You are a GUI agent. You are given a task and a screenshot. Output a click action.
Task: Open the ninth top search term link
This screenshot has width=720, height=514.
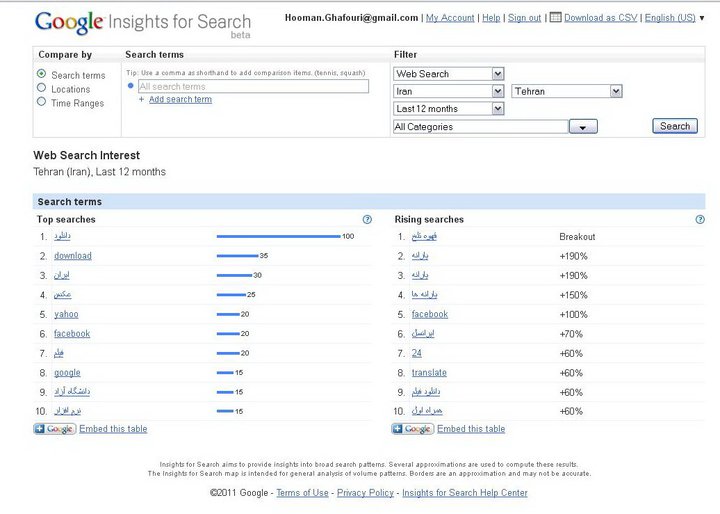pyautogui.click(x=72, y=392)
